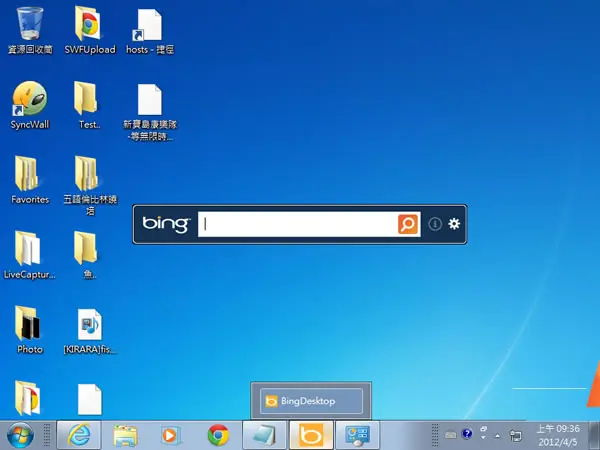Open Bing Desktop settings gear
Screen dimensions: 600x450
coord(454,224)
